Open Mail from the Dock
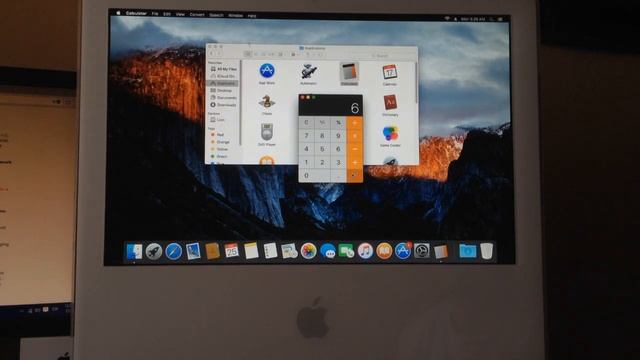This screenshot has width=640, height=360. click(x=193, y=251)
